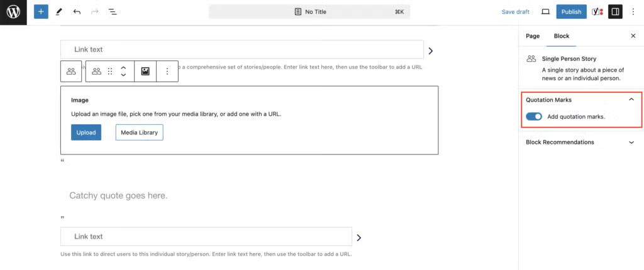Open block options three-dot menu
Viewport: 644px width, 270px height.
click(x=167, y=72)
